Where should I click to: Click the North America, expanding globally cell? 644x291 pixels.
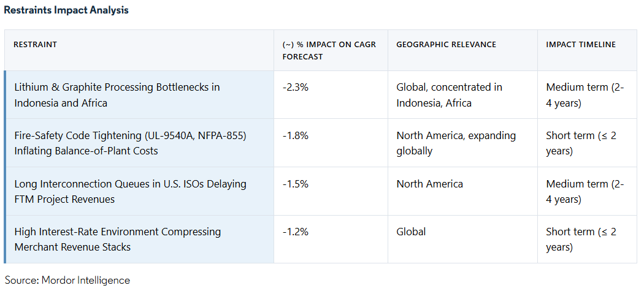coord(456,143)
